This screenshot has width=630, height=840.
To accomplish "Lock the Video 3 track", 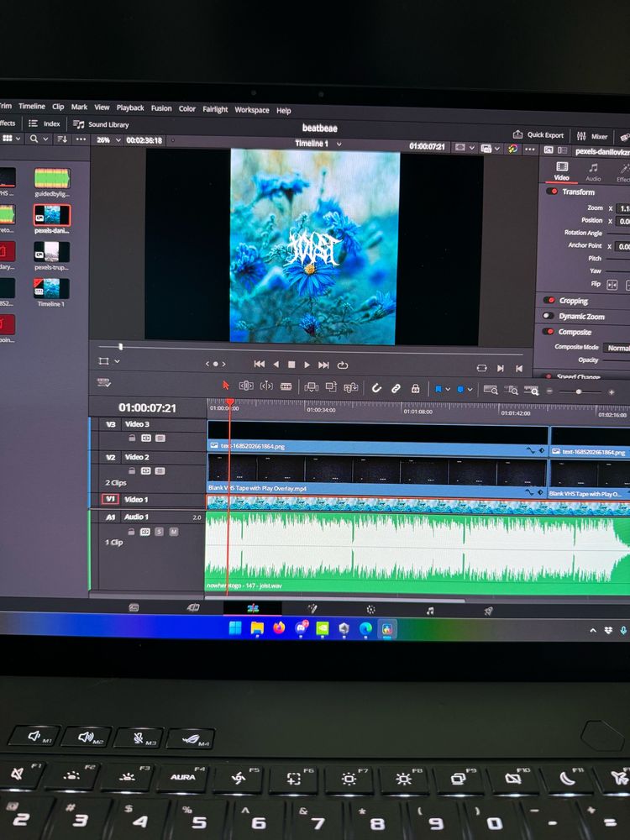I will click(132, 438).
